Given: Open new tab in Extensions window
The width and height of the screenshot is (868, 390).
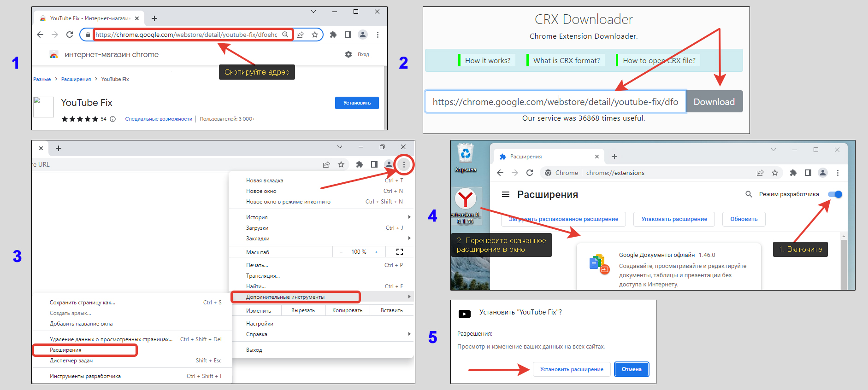Looking at the screenshot, I should 614,157.
